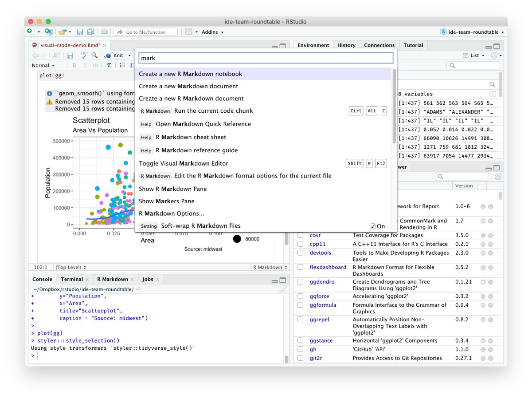Check the cpp11 package checkbox
This screenshot has width=532, height=399.
click(x=300, y=244)
